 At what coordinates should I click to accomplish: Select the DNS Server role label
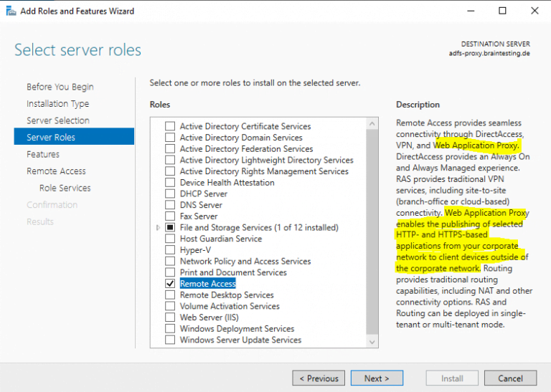point(201,205)
